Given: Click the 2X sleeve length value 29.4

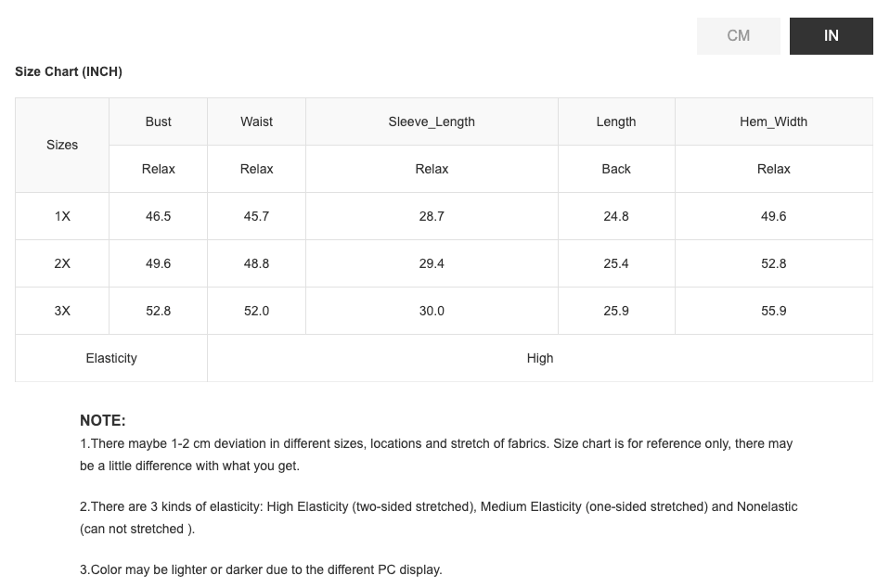Looking at the screenshot, I should (432, 263).
